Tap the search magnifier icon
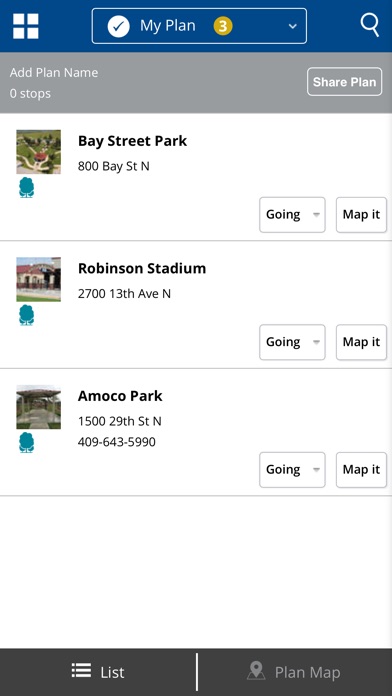The height and width of the screenshot is (696, 392). (x=370, y=25)
